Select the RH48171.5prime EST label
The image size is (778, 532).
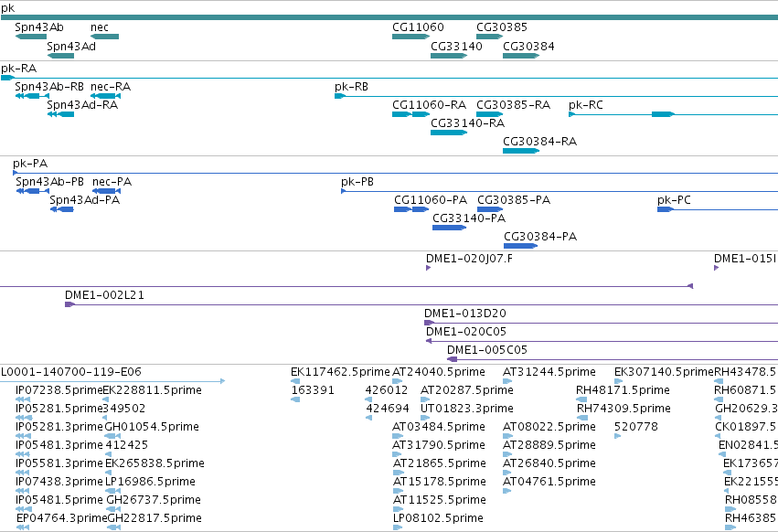(623, 390)
